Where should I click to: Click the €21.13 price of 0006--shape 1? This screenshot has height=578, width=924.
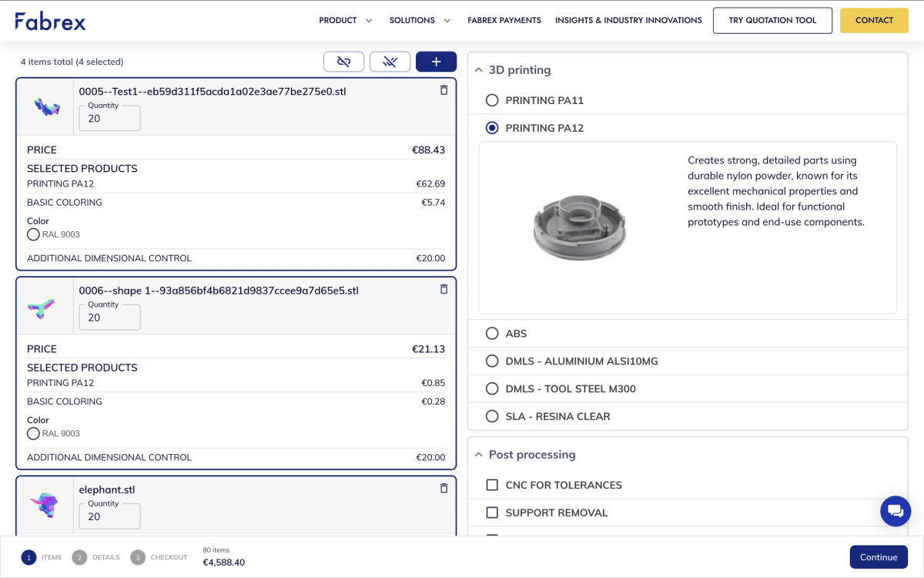428,349
